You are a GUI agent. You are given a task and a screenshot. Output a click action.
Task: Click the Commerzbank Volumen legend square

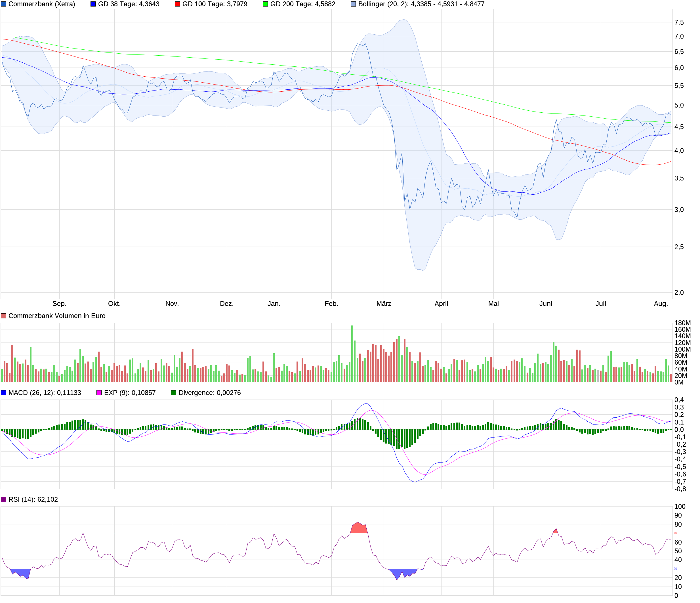(x=3, y=316)
